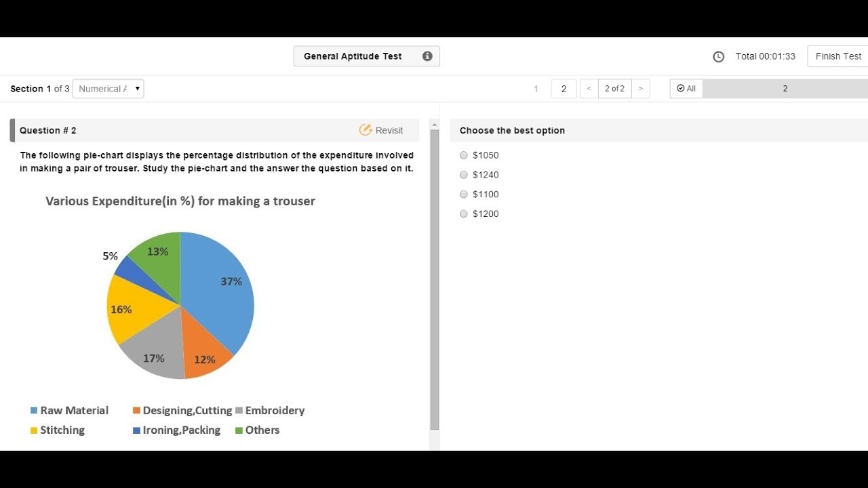Pick the $1200 answer option

pos(464,214)
